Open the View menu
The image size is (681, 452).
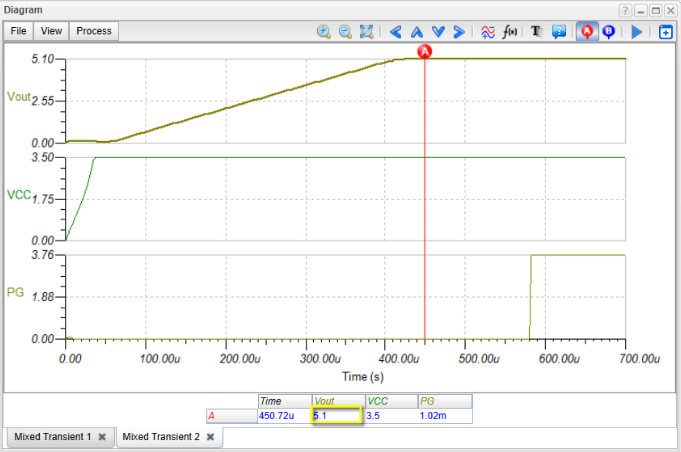(x=51, y=31)
